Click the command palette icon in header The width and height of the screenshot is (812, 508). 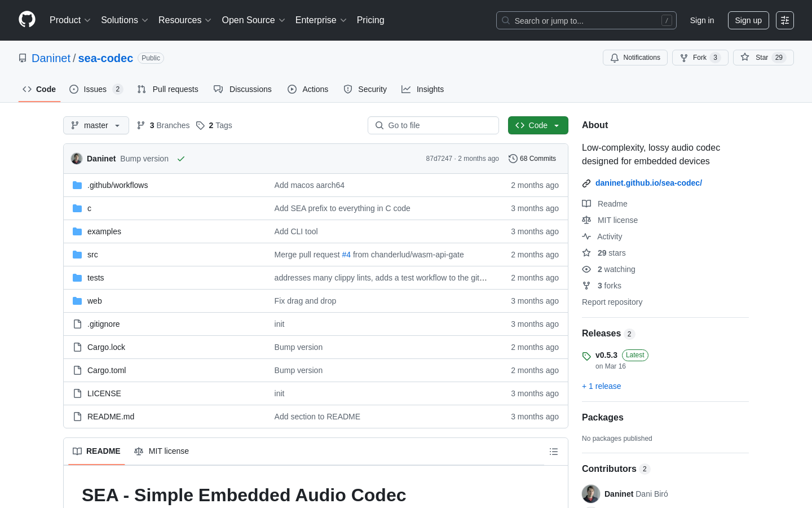point(785,20)
